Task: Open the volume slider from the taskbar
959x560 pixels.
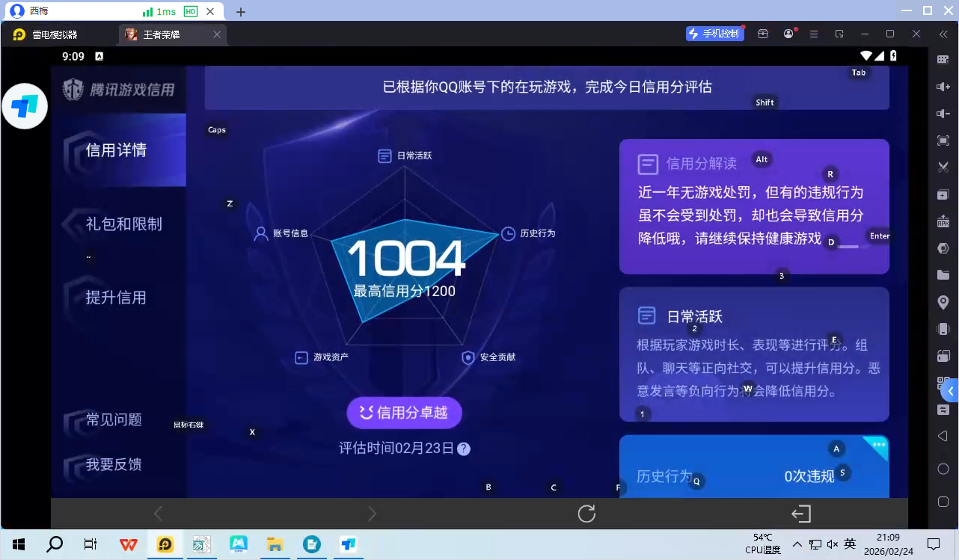Action: (832, 544)
